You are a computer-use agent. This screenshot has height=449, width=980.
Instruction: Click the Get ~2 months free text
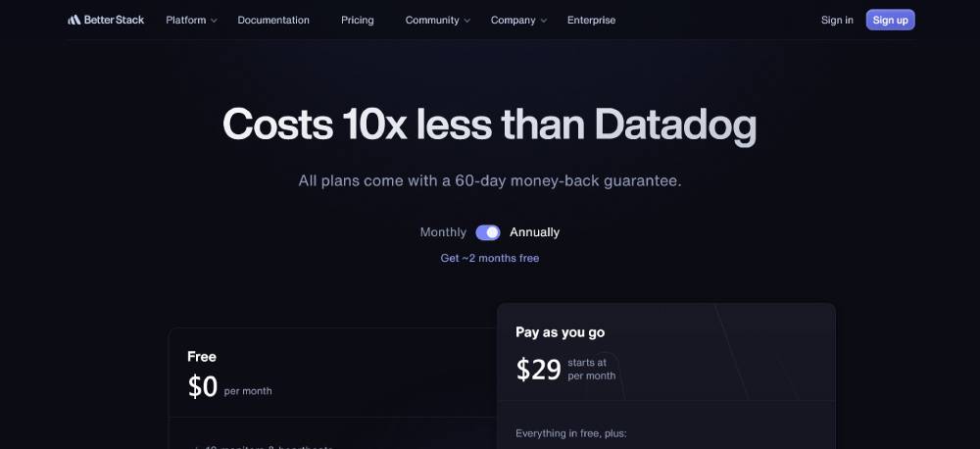[x=489, y=258]
